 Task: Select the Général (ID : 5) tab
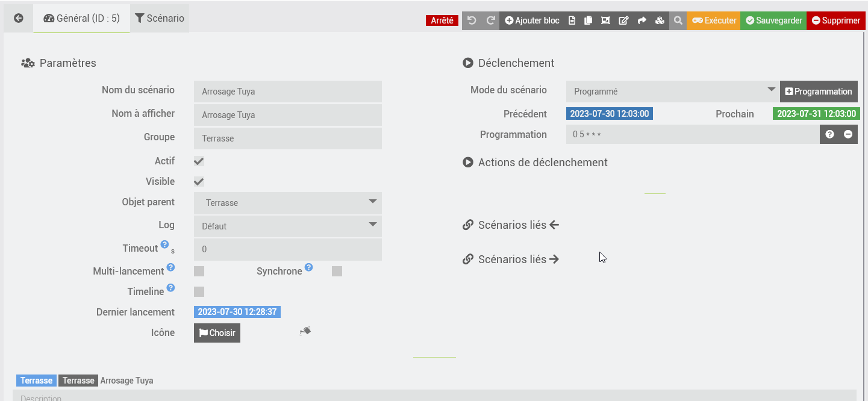point(82,19)
